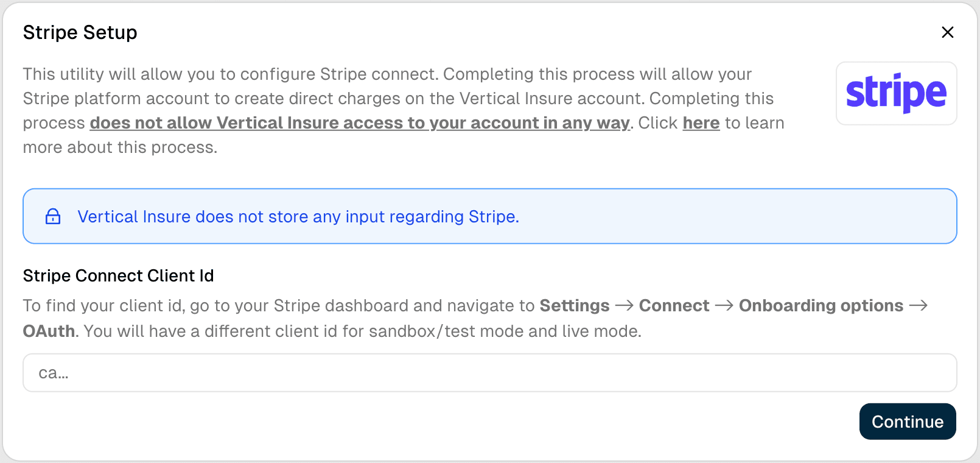Click the 'Stripe Connect Client Id' label
This screenshot has width=980, height=463.
click(118, 275)
